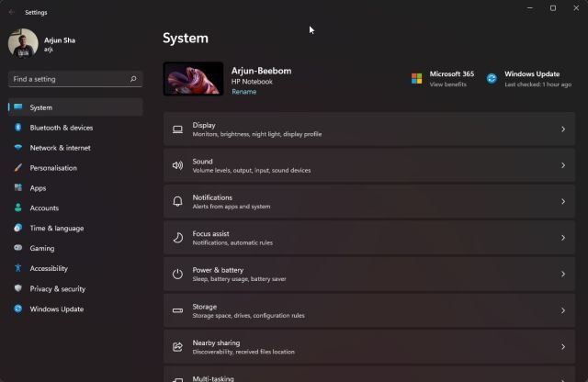Click the Sound speaker icon

pyautogui.click(x=177, y=165)
